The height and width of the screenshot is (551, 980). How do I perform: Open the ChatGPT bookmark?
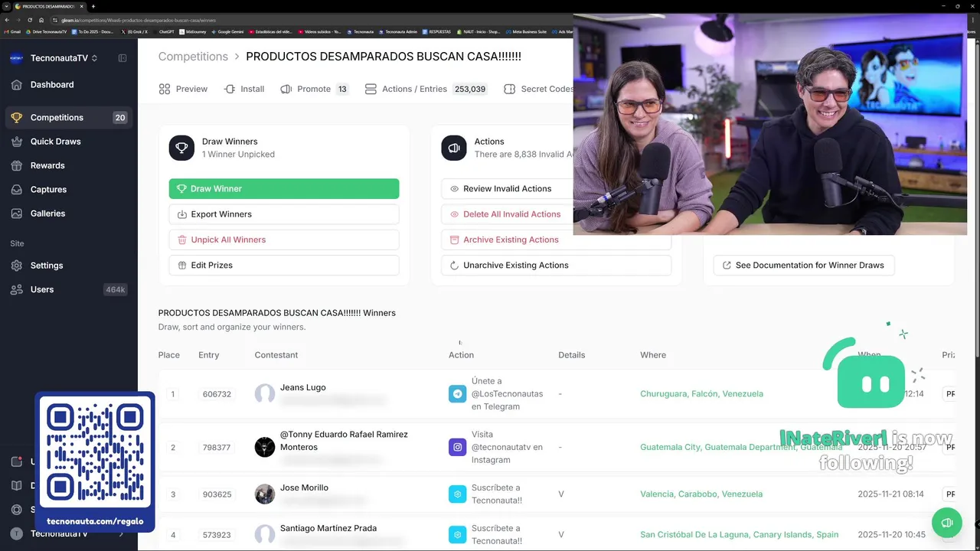click(164, 31)
